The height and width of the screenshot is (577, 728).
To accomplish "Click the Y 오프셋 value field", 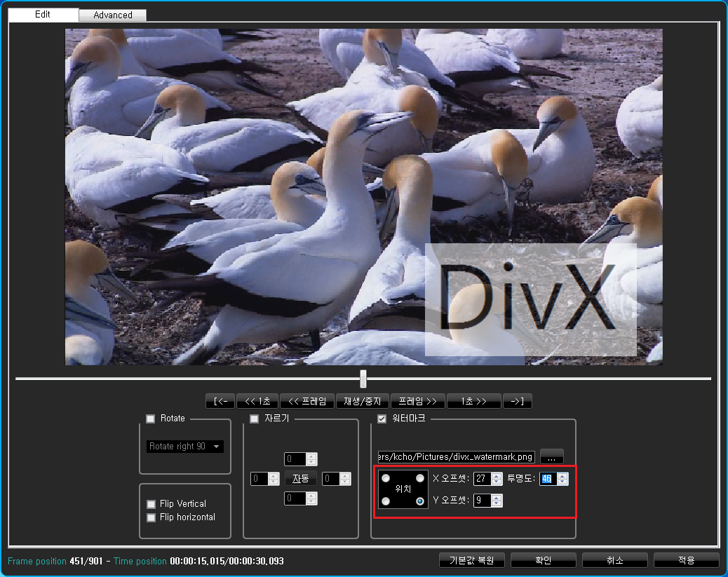I will (x=482, y=501).
